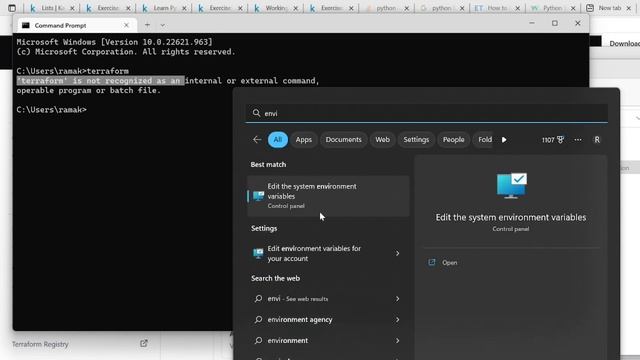Show more search filters with play arrow
The width and height of the screenshot is (640, 360).
coord(504,140)
